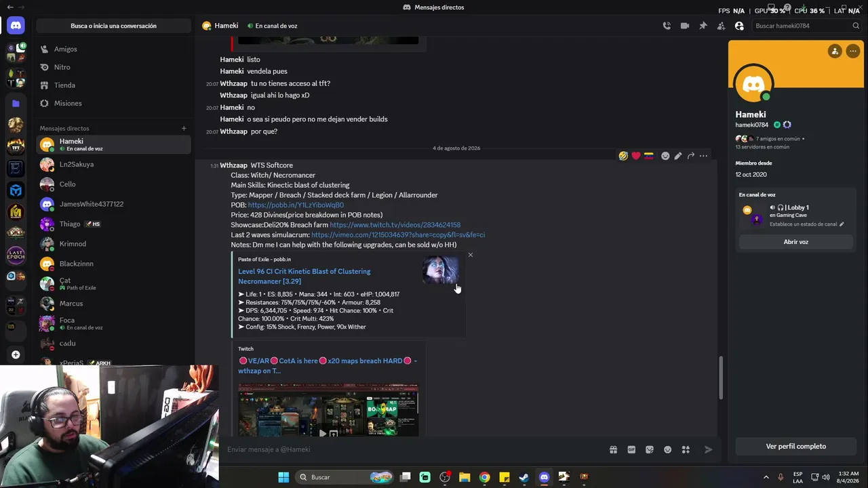Screen dimensions: 868x488
Task: React with the laughing emoji on message
Action: pos(623,156)
